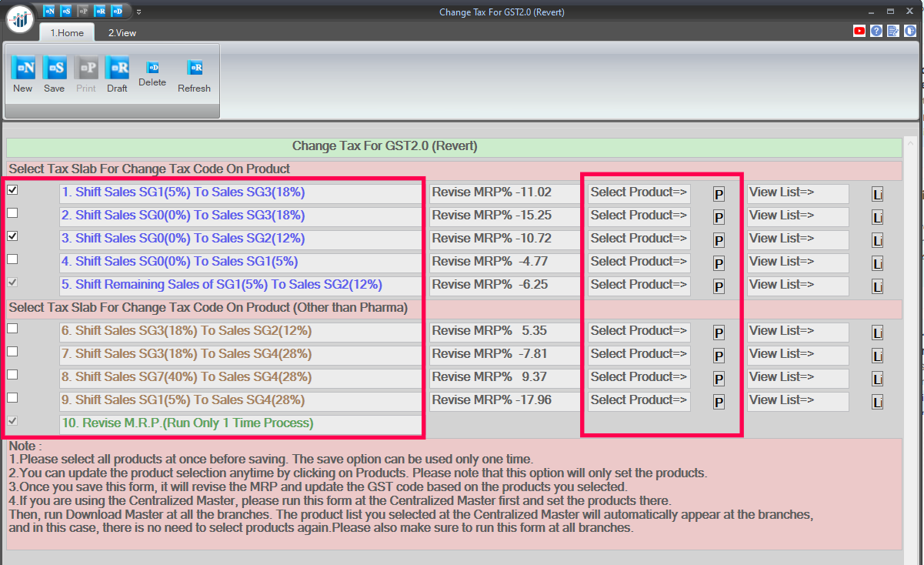This screenshot has height=565, width=924.
Task: Click the Save icon in ribbon
Action: click(x=55, y=69)
